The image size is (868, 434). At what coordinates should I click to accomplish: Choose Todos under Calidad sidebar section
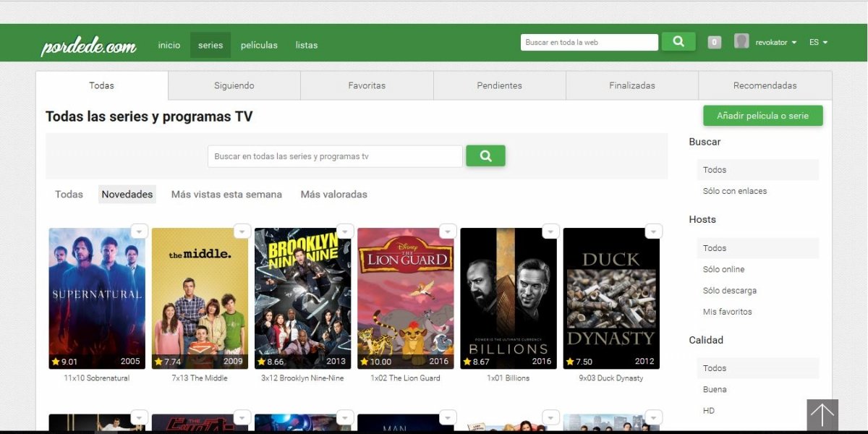click(758, 368)
